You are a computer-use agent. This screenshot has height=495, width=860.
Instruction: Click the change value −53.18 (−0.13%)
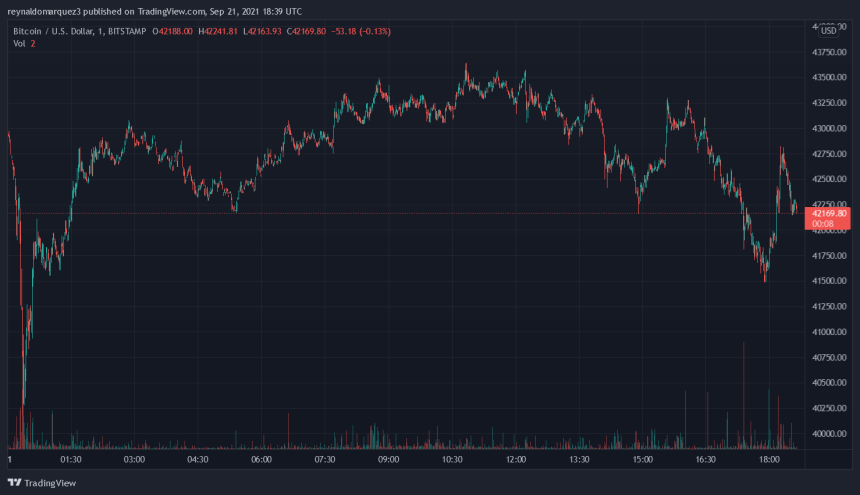point(361,31)
